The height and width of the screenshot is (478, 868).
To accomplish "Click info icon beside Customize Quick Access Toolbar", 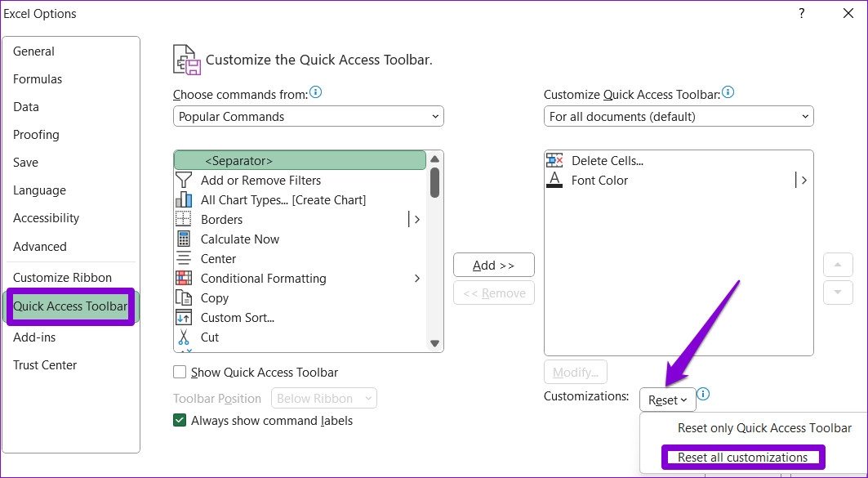I will [728, 92].
